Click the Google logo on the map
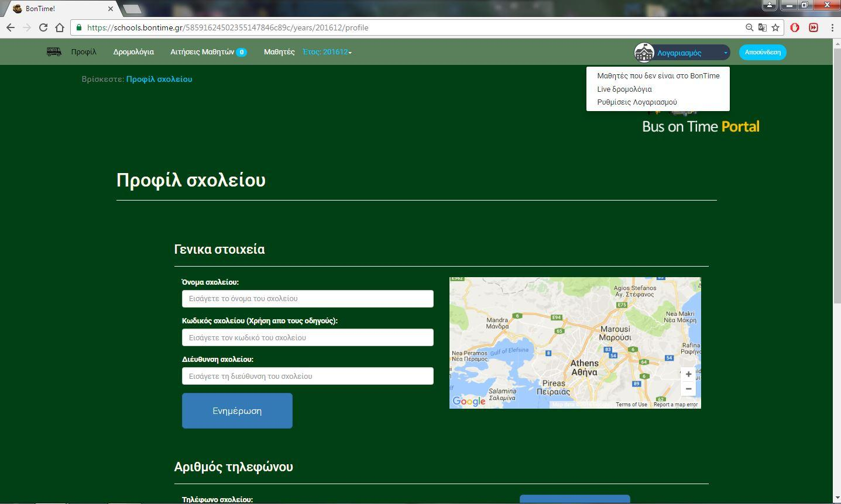The height and width of the screenshot is (504, 841). click(x=469, y=401)
